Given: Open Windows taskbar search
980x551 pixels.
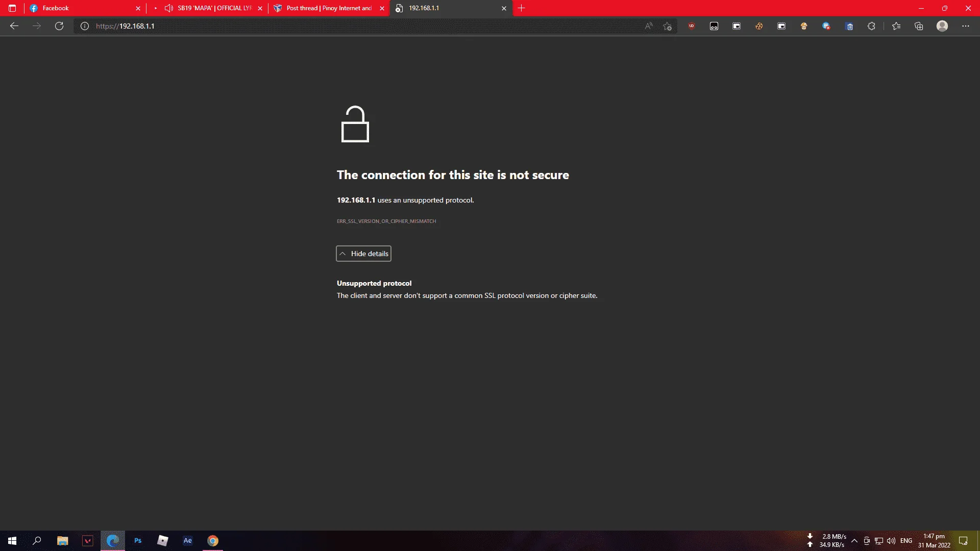Looking at the screenshot, I should (37, 541).
